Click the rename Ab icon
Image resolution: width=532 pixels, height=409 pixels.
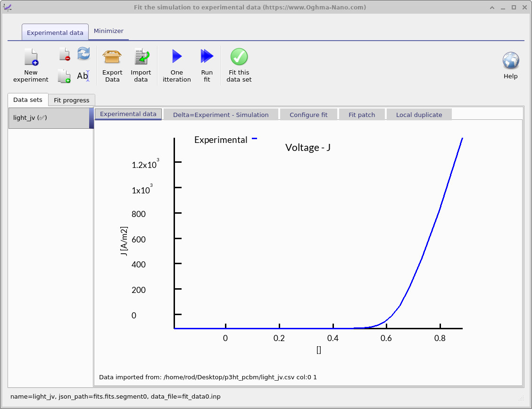83,75
